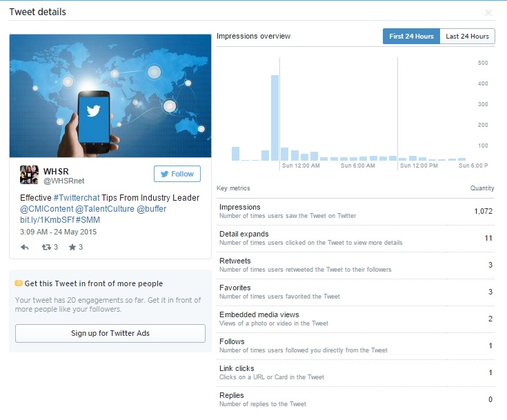Click the Quantity column header
507x420 pixels.
pyautogui.click(x=482, y=188)
